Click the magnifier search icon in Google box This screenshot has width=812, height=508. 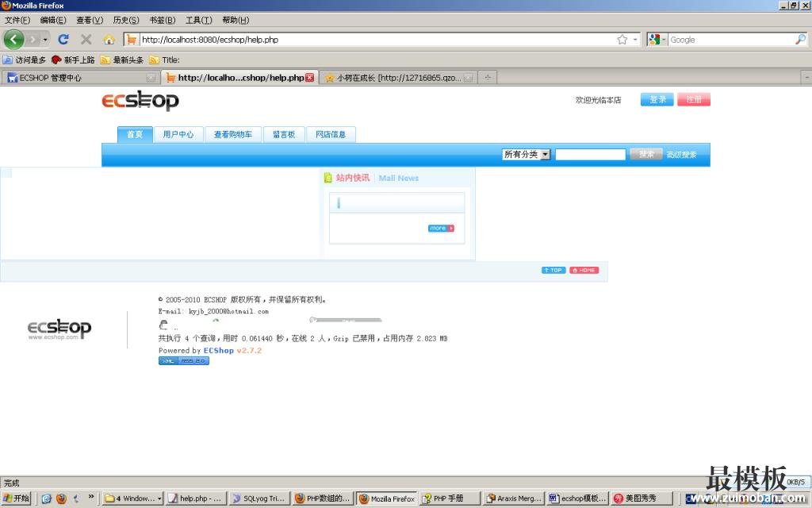pos(801,40)
